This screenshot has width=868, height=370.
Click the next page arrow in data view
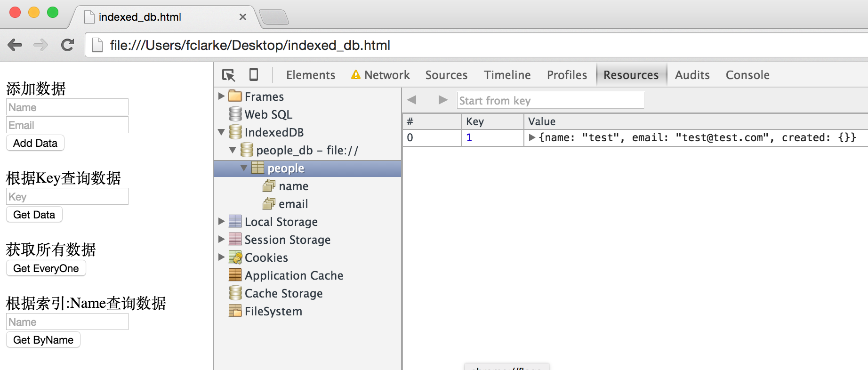click(442, 100)
